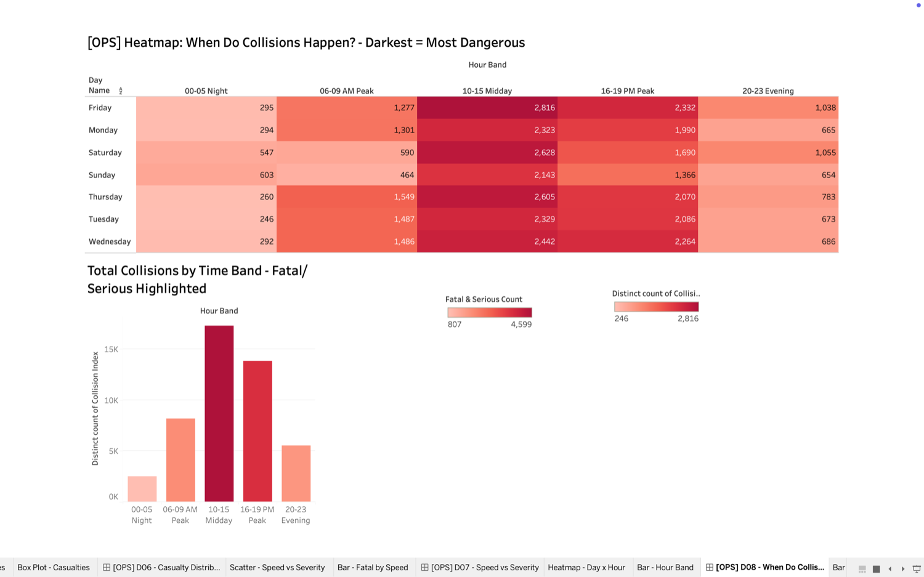924x577 pixels.
Task: Click the Wednesday Midday cell 2,442
Action: point(487,241)
